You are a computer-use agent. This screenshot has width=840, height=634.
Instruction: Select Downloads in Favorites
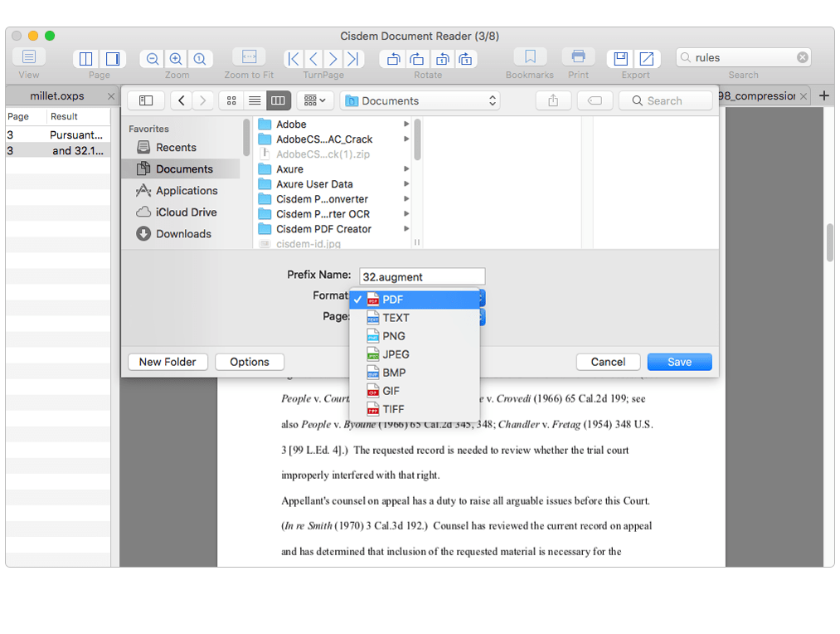181,234
